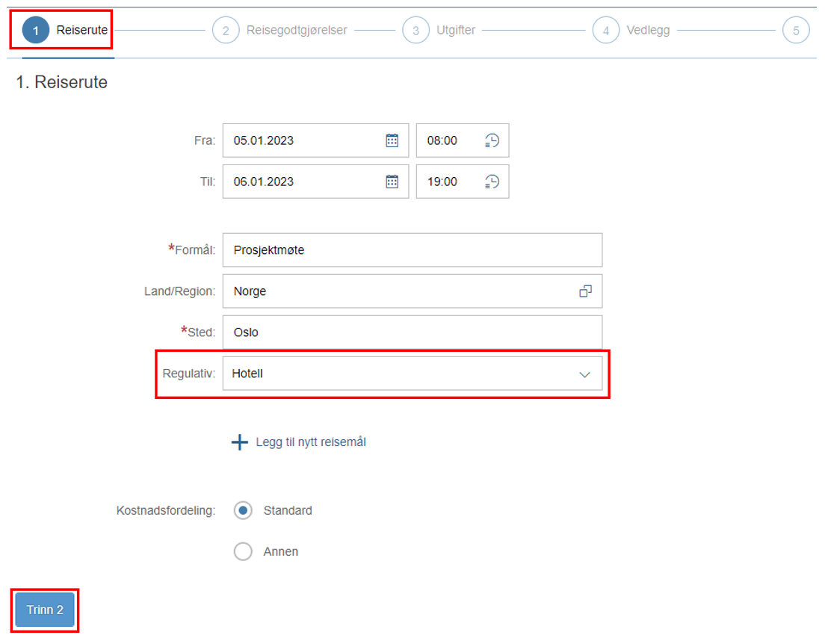
Task: Click the plus icon to add a destination
Action: tap(240, 442)
